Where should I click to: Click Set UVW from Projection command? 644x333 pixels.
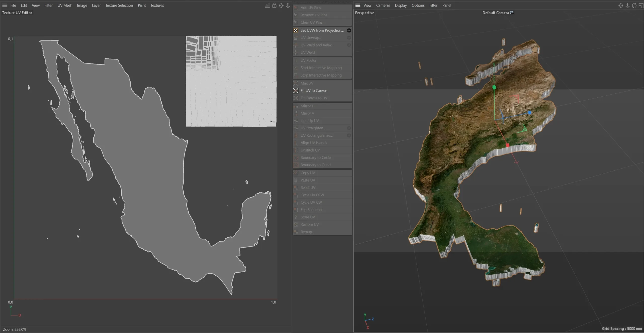coord(322,30)
